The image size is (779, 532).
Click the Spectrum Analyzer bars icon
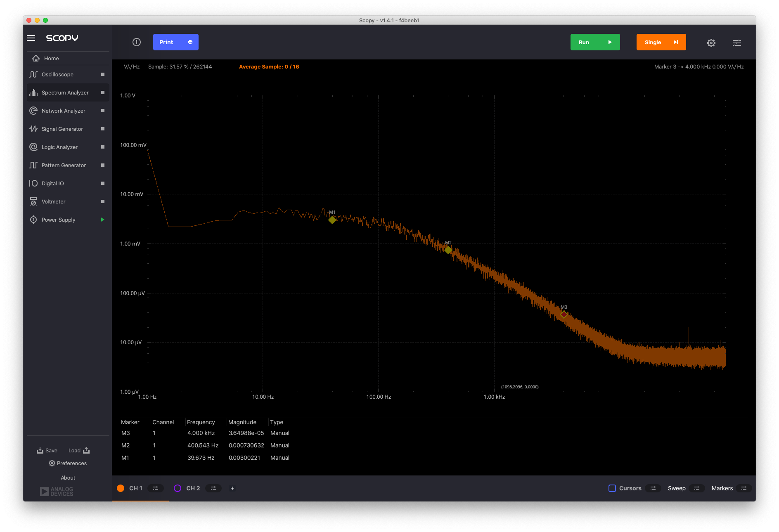coord(33,92)
